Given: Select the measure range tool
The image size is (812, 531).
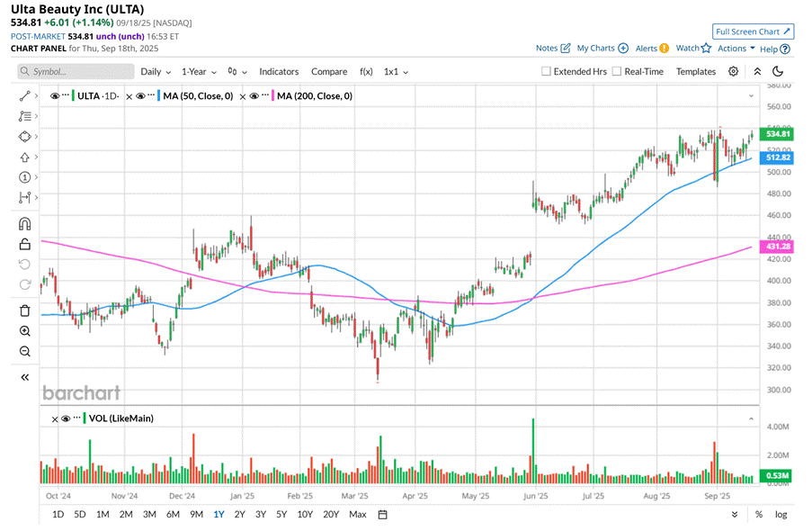Looking at the screenshot, I should click(x=24, y=198).
